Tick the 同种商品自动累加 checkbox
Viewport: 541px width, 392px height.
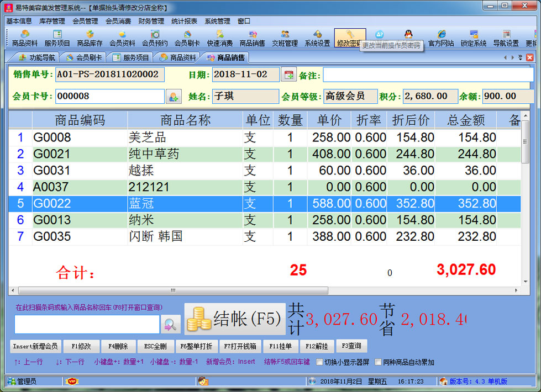coord(379,362)
